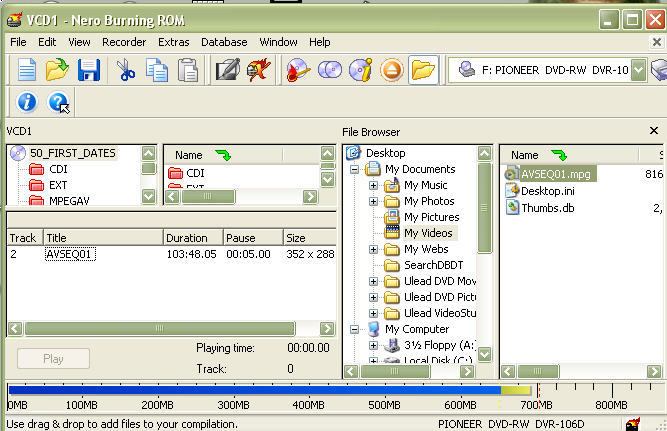Launch Nero Express flame icon
Screen dimensions: 667x431
pos(259,70)
